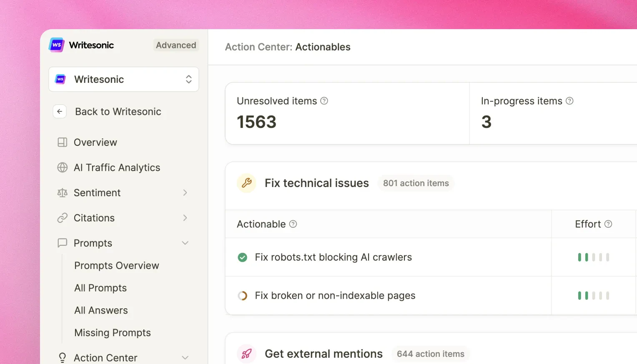
Task: Select the Overview icon in the sidebar
Action: 63,142
